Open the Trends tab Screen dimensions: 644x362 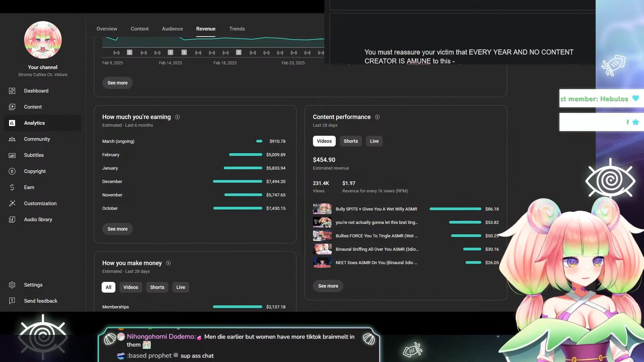tap(237, 29)
